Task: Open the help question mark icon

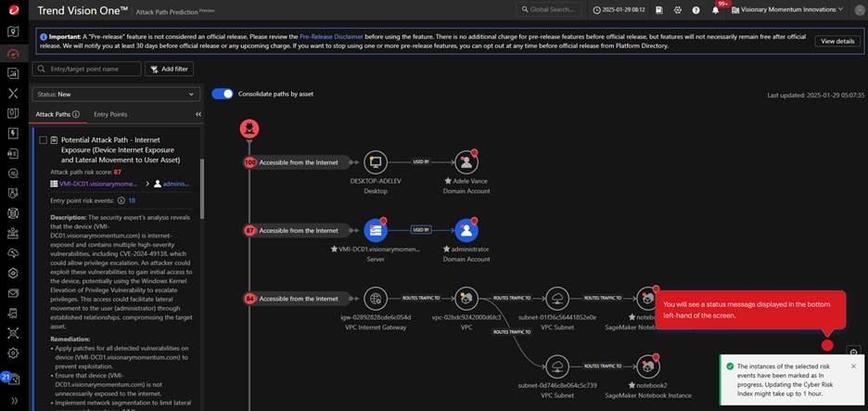Action: [x=696, y=9]
